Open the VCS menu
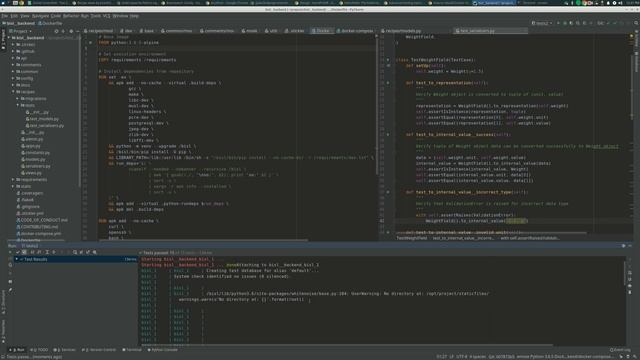The height and width of the screenshot is (360, 640). [107, 16]
